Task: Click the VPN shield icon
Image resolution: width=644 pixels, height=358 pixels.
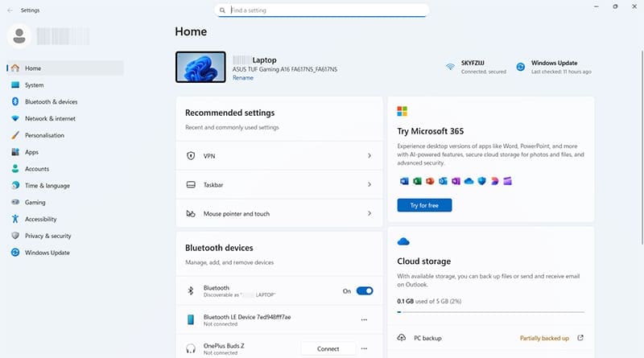Action: [191, 155]
